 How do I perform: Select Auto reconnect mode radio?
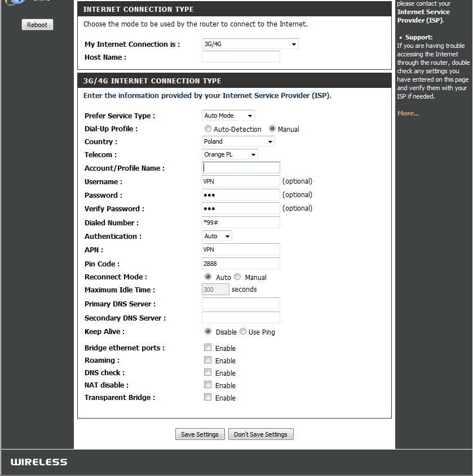coord(208,277)
